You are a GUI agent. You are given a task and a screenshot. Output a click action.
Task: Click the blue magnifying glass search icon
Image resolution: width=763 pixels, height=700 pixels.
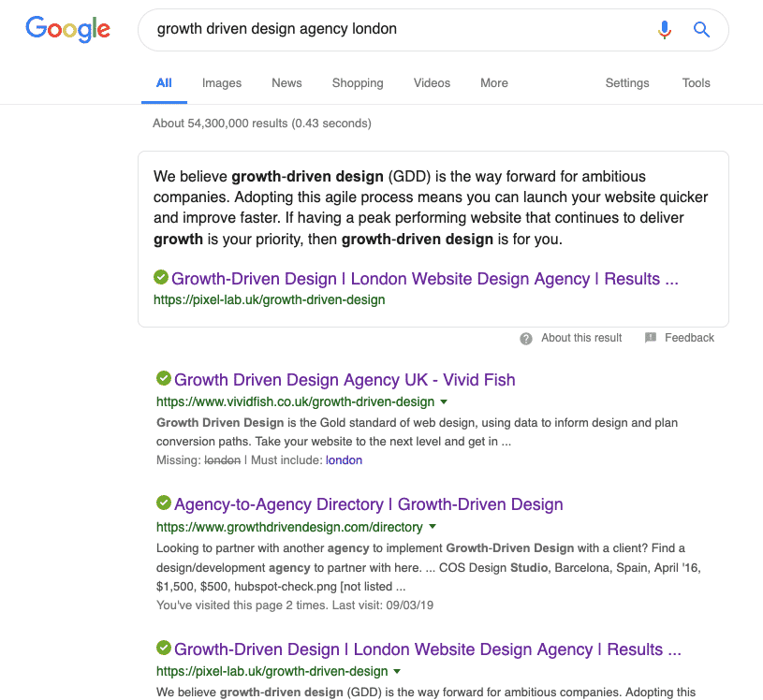701,30
